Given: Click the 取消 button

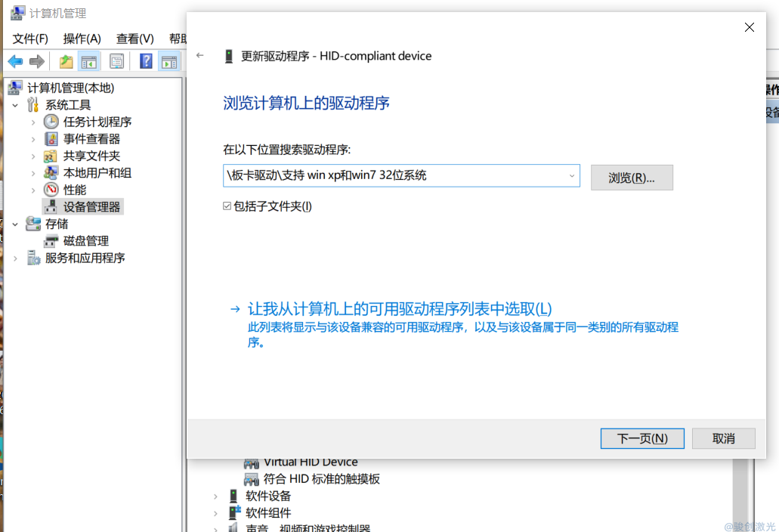Looking at the screenshot, I should [x=723, y=438].
